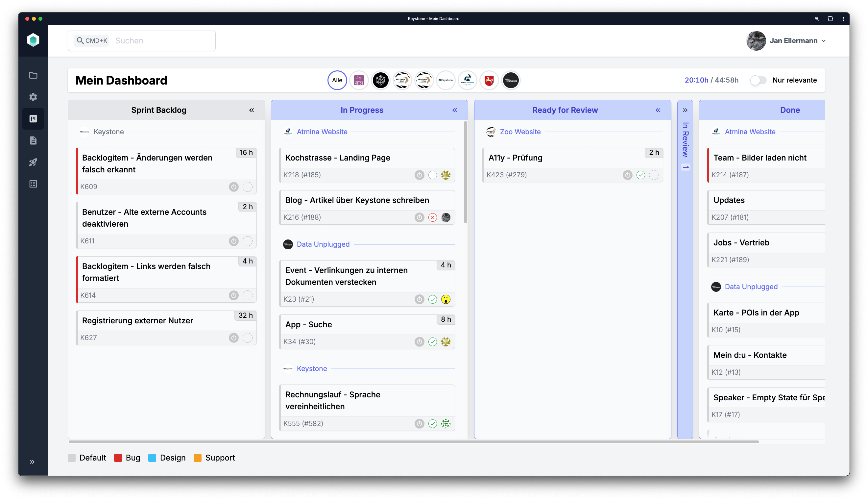Toggle the pause icon on K611 task
Screen dimensions: 868x500
(x=234, y=241)
